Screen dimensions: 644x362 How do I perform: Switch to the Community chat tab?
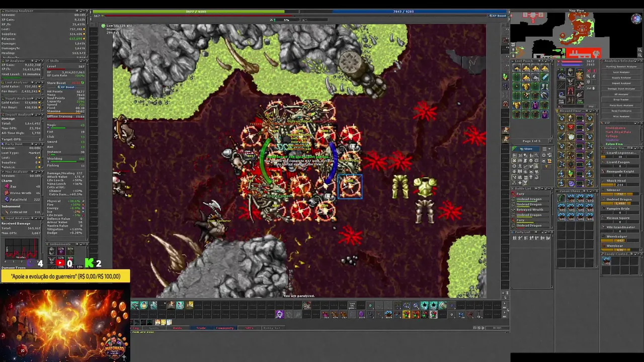tap(225, 328)
